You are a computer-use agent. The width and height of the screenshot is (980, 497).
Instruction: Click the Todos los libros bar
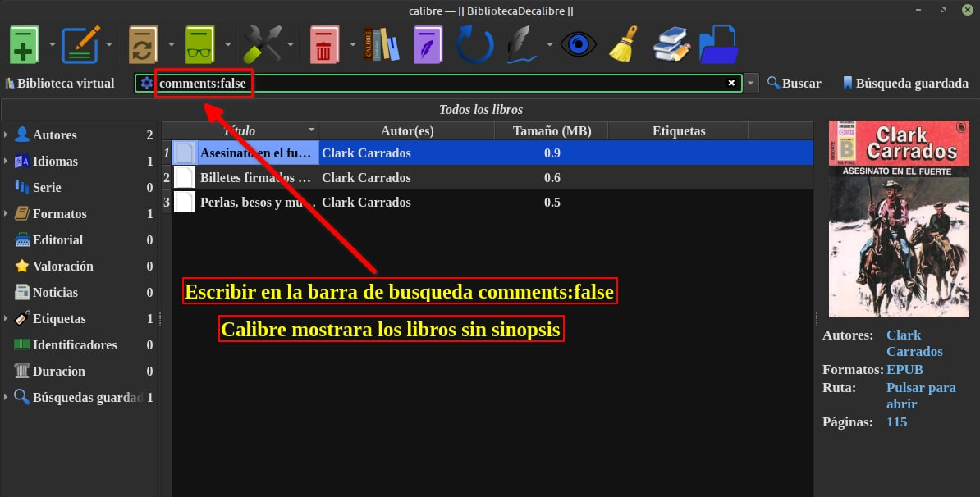coord(481,109)
